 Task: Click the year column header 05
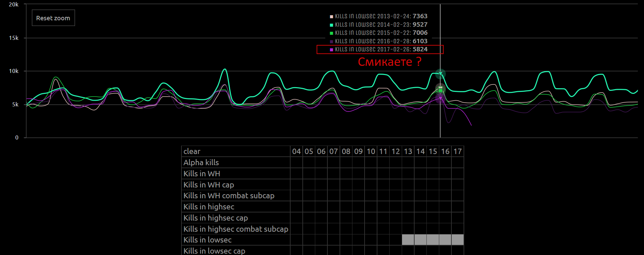(x=309, y=151)
